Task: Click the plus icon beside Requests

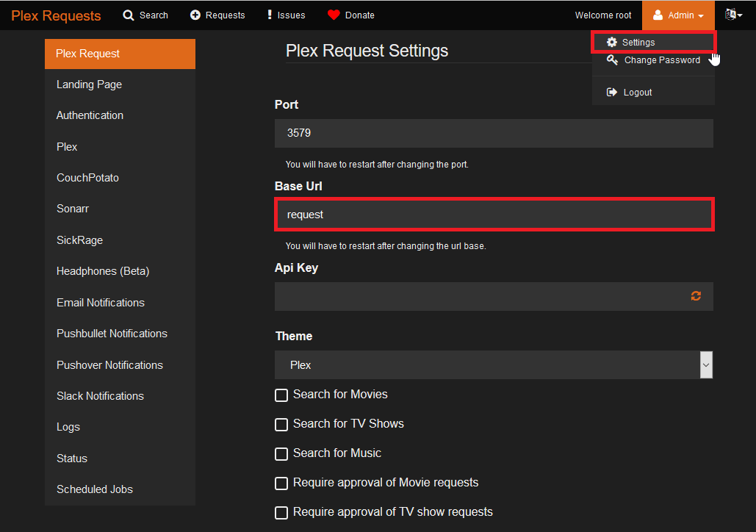Action: [195, 15]
